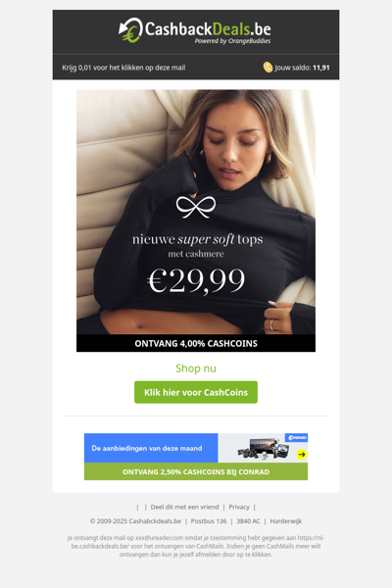Click the yellow arrow icon in Conrad banner
392x588 pixels.
coord(301,455)
